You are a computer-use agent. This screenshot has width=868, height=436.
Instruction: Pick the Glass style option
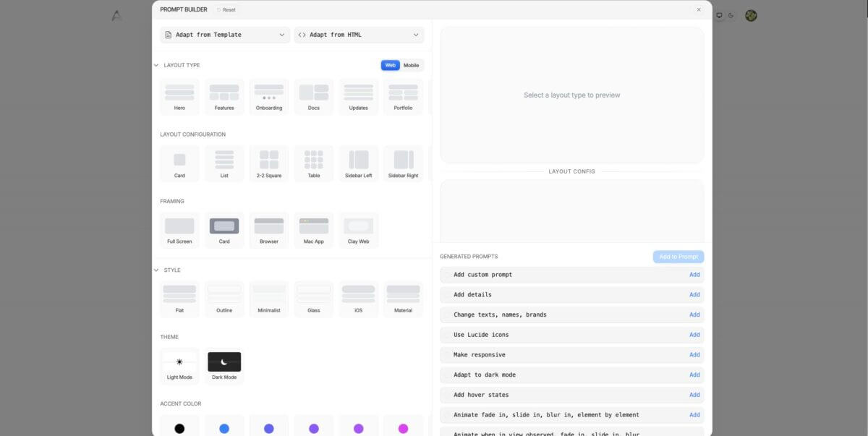click(314, 299)
